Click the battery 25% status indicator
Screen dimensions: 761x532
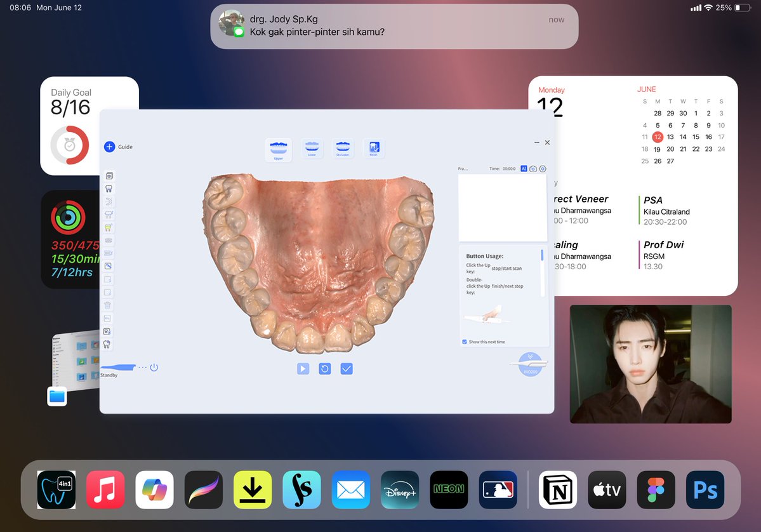[x=733, y=8]
